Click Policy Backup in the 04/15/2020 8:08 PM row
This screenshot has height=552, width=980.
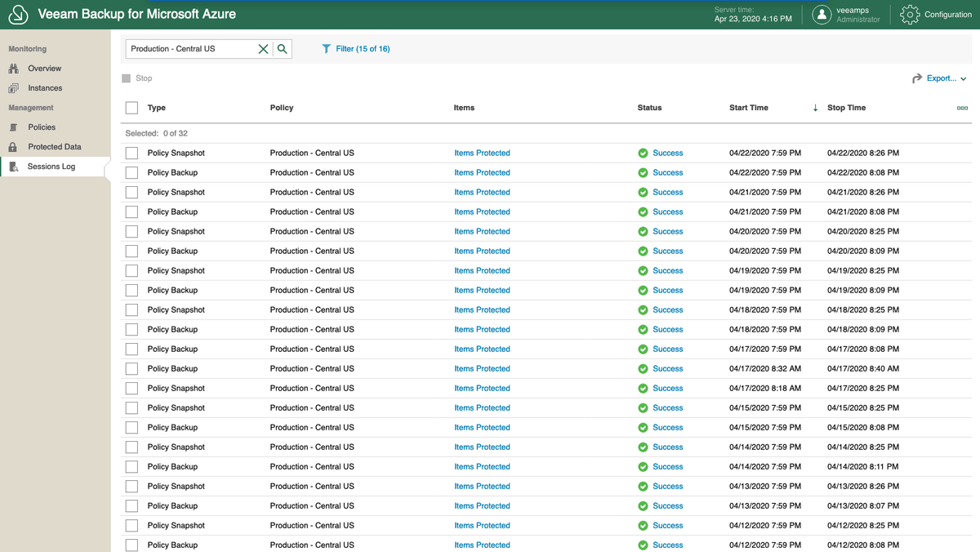(x=172, y=427)
